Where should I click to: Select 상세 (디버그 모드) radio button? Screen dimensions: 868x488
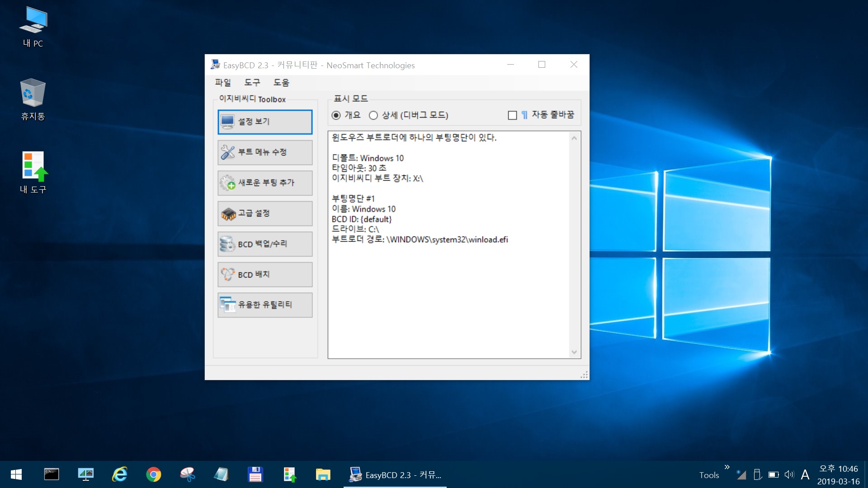click(409, 115)
